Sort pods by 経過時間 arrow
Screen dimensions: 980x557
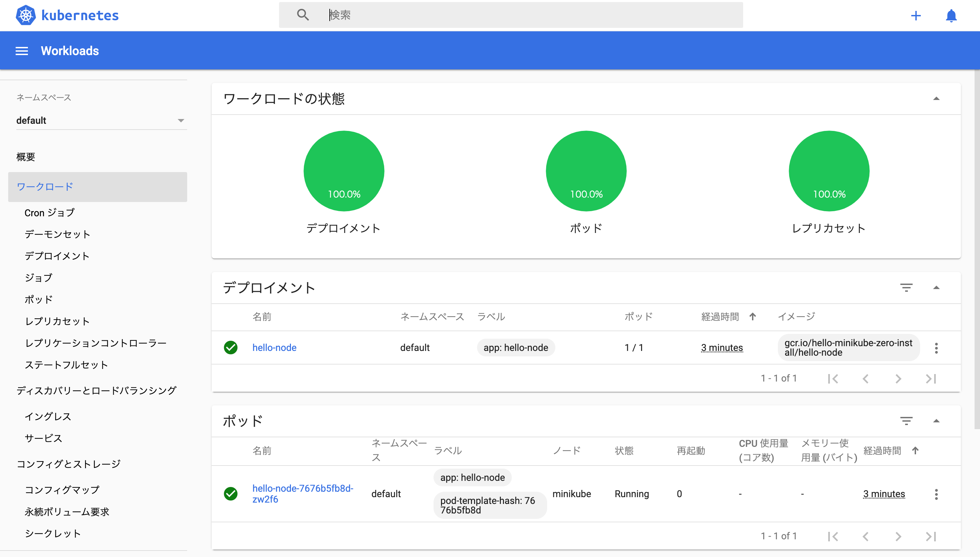point(915,450)
